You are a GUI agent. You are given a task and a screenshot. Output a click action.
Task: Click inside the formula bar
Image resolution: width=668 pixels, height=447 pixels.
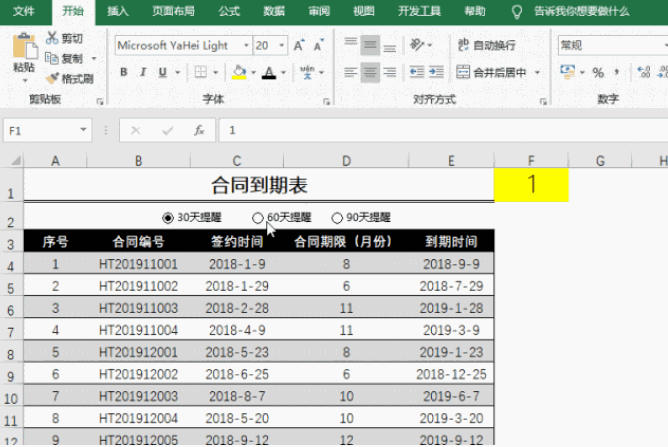pos(443,130)
